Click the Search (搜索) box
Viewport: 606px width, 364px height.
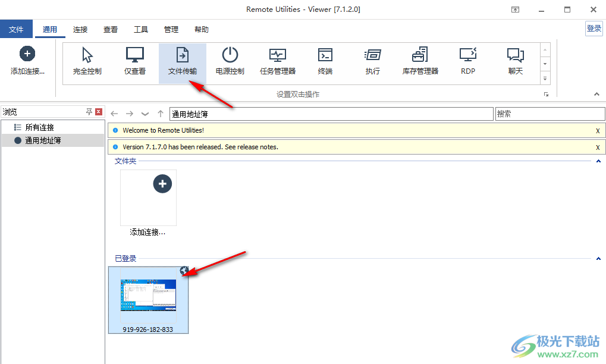[550, 114]
